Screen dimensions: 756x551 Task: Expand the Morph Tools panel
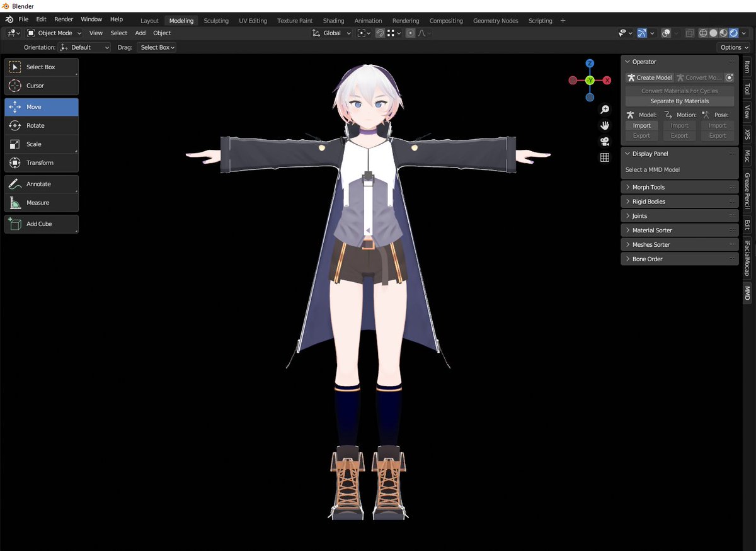pyautogui.click(x=679, y=188)
